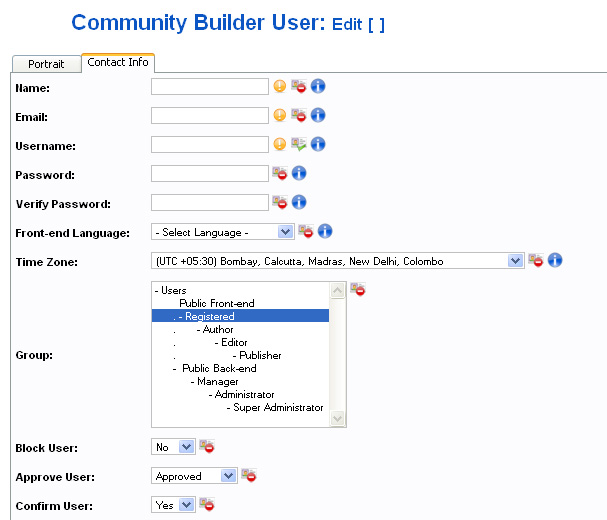Select Public Back-end group
The height and width of the screenshot is (520, 607).
(x=240, y=368)
